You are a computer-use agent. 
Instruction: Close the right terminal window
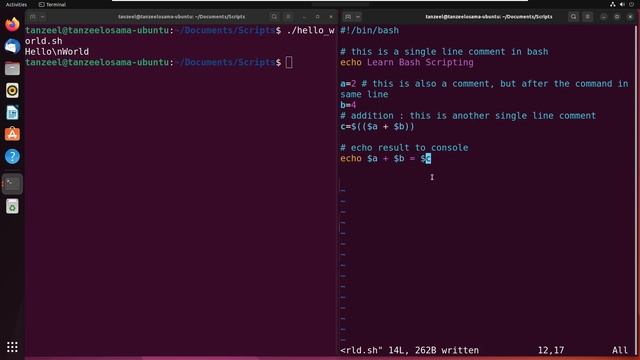631,17
